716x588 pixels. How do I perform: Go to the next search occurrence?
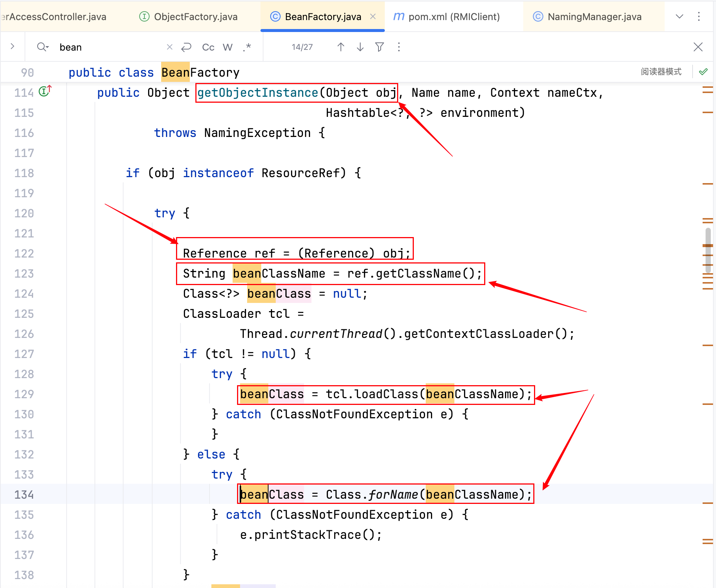(x=360, y=47)
